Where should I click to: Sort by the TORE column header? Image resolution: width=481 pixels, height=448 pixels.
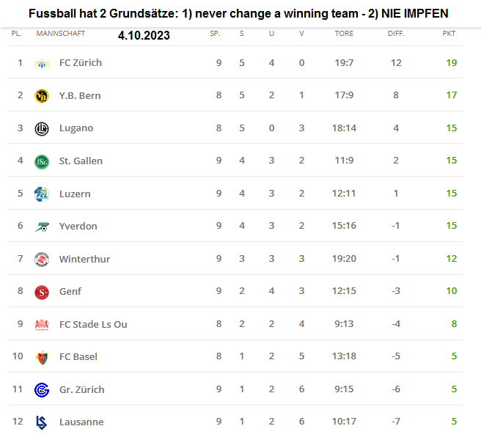point(344,34)
